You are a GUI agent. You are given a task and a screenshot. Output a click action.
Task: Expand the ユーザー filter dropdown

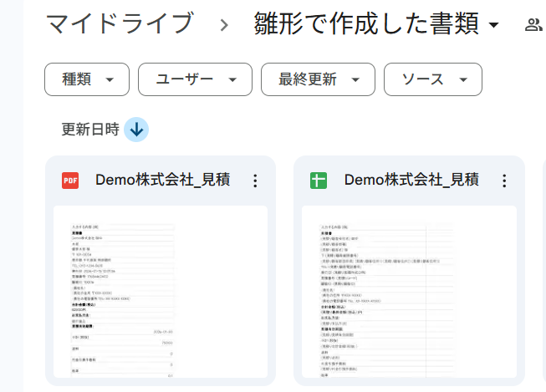coord(195,79)
